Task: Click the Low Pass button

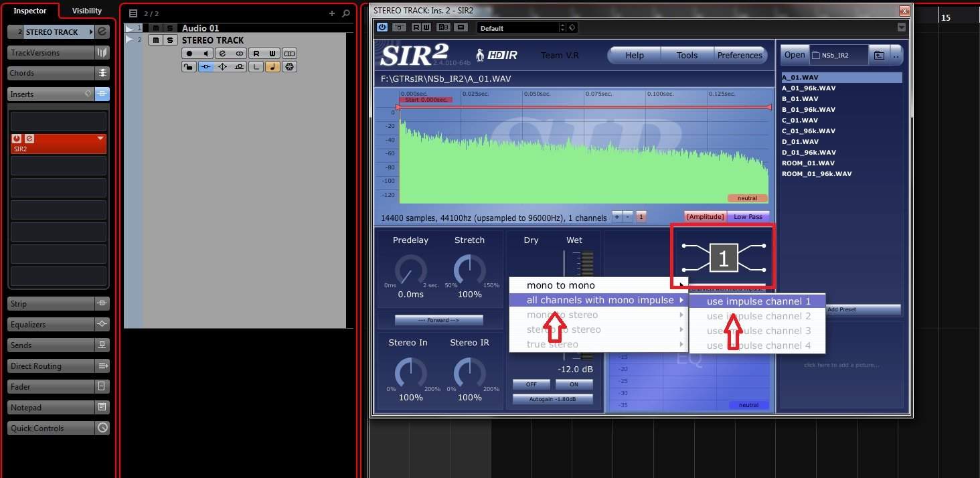Action: 748,217
